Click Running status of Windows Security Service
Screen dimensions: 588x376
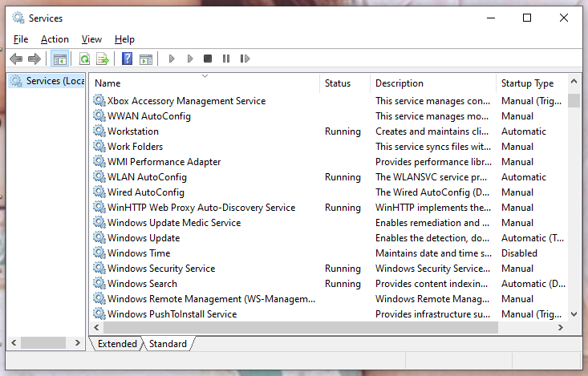343,269
